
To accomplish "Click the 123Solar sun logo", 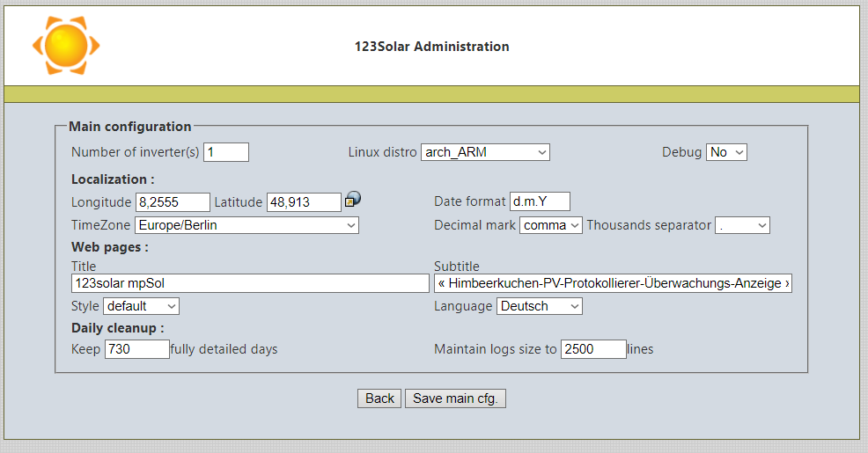I will click(65, 45).
